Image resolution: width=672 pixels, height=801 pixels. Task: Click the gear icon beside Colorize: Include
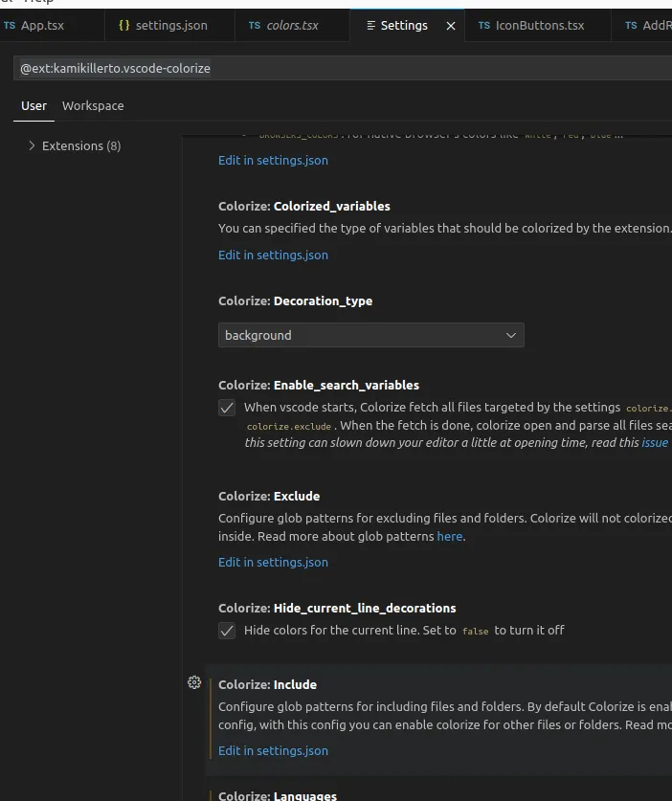[x=194, y=682]
